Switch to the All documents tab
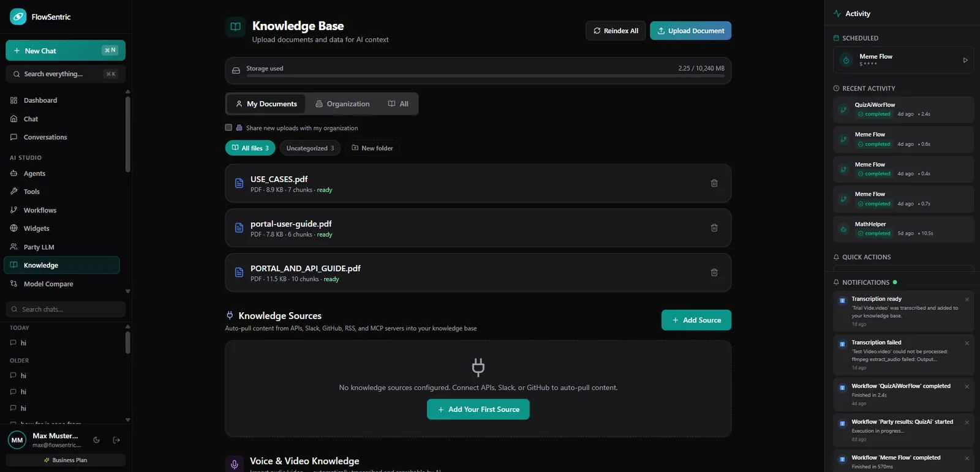This screenshot has width=980, height=472. 398,104
